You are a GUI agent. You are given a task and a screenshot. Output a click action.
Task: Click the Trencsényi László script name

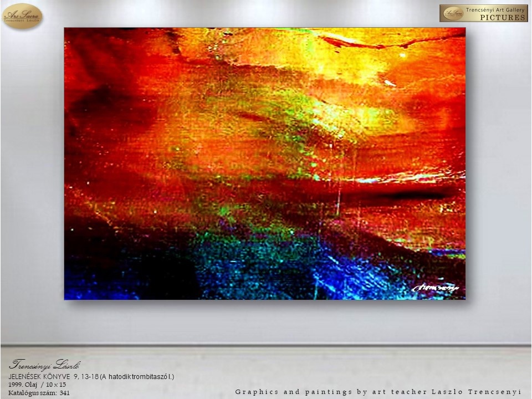[45, 365]
